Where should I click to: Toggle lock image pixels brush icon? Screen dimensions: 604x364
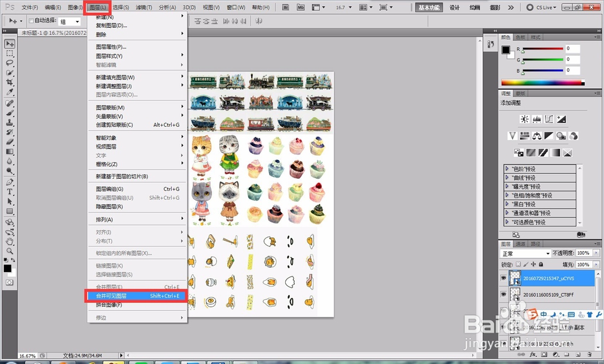526,264
